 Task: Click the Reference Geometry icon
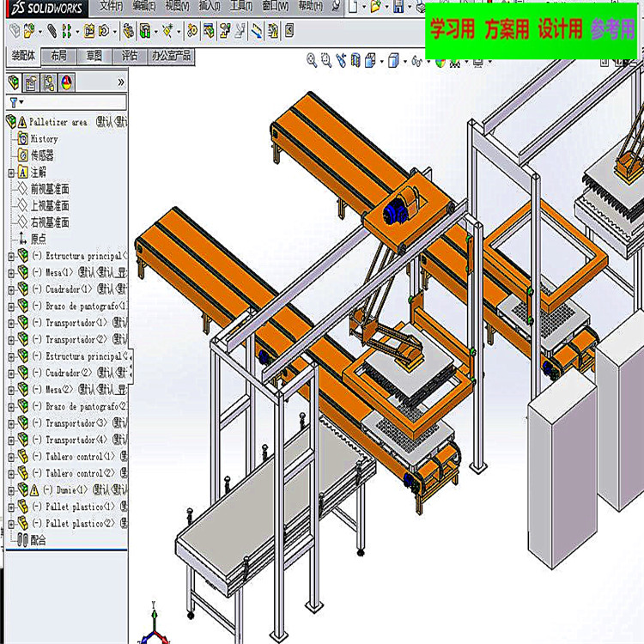167,31
